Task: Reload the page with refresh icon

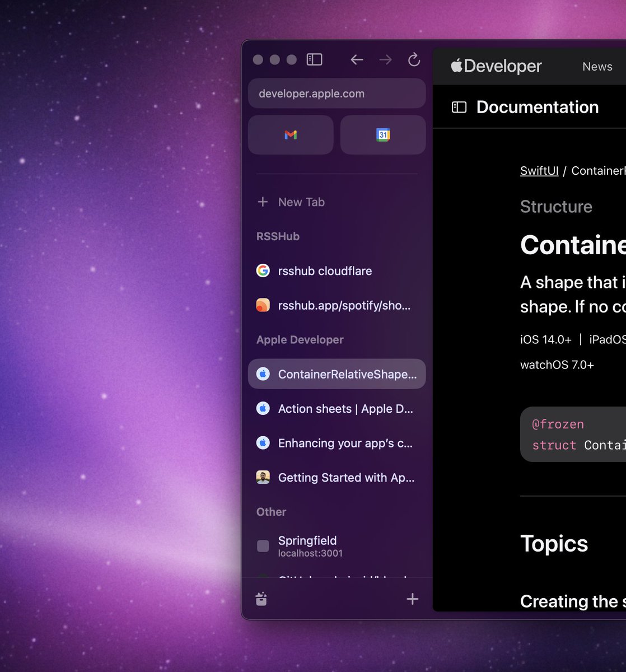Action: pyautogui.click(x=414, y=59)
